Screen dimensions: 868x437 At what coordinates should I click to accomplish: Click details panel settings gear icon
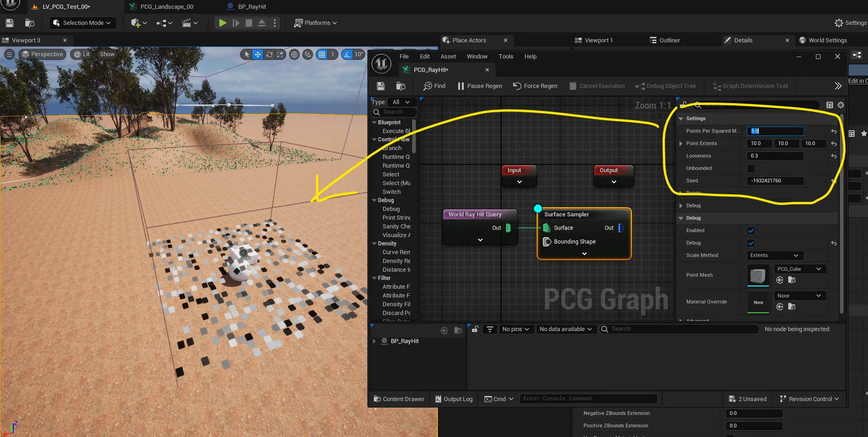(841, 105)
